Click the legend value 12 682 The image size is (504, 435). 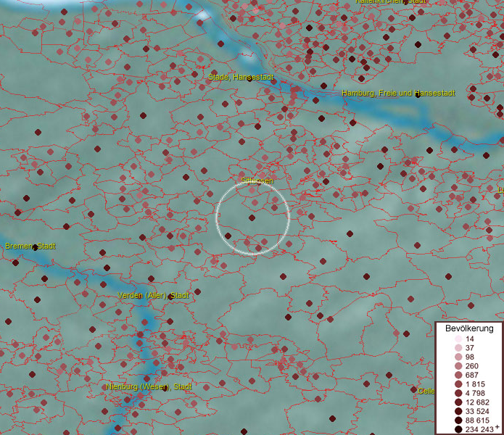click(x=477, y=402)
